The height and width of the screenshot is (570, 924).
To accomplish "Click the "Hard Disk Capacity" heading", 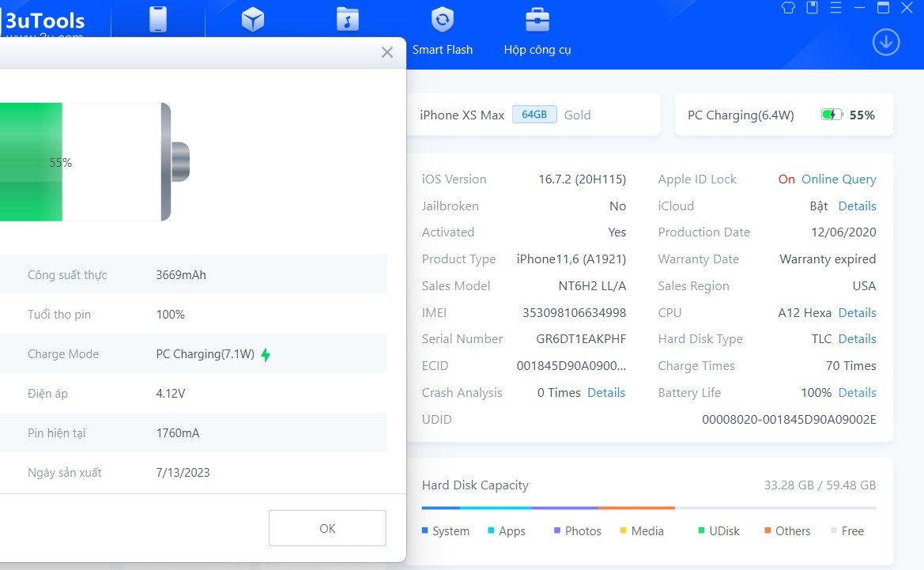I will click(x=475, y=485).
